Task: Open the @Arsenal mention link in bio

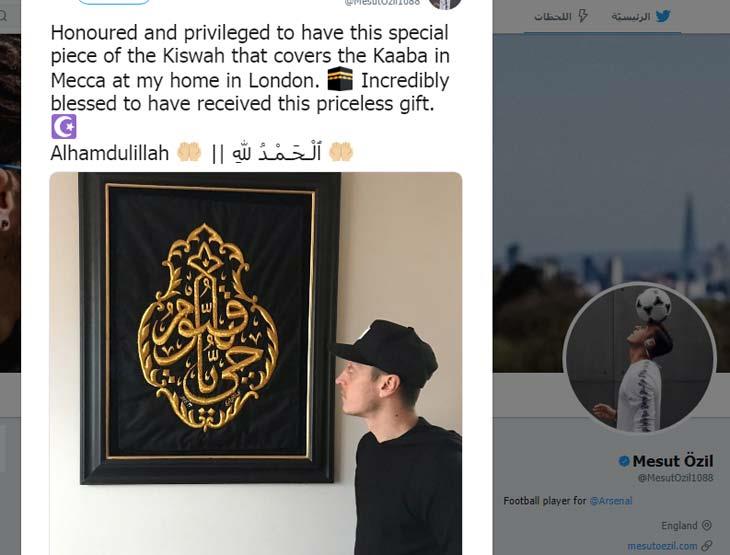Action: click(612, 500)
